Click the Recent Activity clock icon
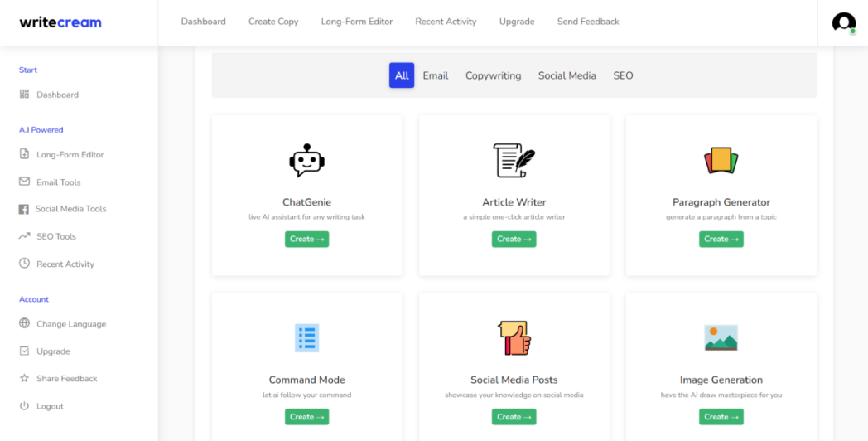Image resolution: width=868 pixels, height=441 pixels. pos(24,263)
